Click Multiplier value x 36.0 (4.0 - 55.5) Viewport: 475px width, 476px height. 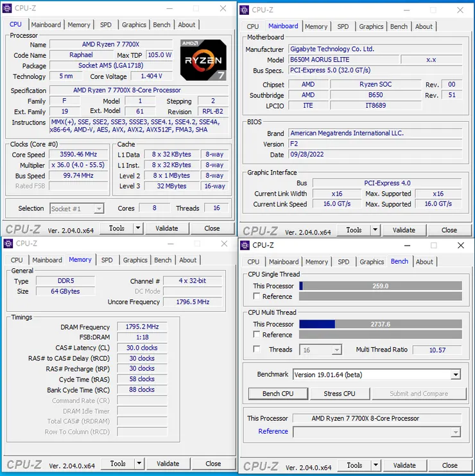78,165
